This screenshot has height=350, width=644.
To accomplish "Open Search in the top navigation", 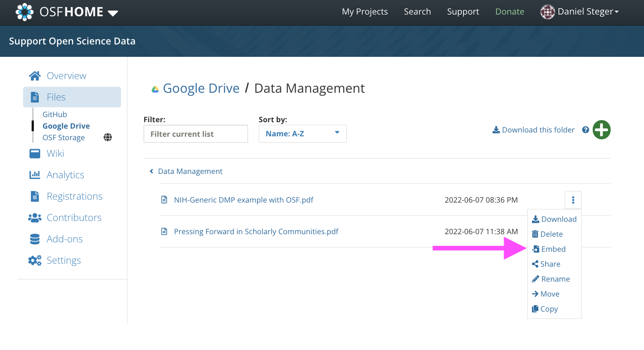I will (x=417, y=12).
